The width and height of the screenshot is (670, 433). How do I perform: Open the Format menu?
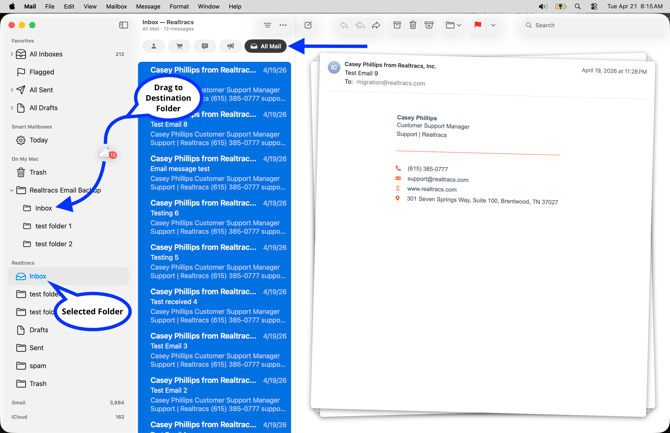(179, 6)
